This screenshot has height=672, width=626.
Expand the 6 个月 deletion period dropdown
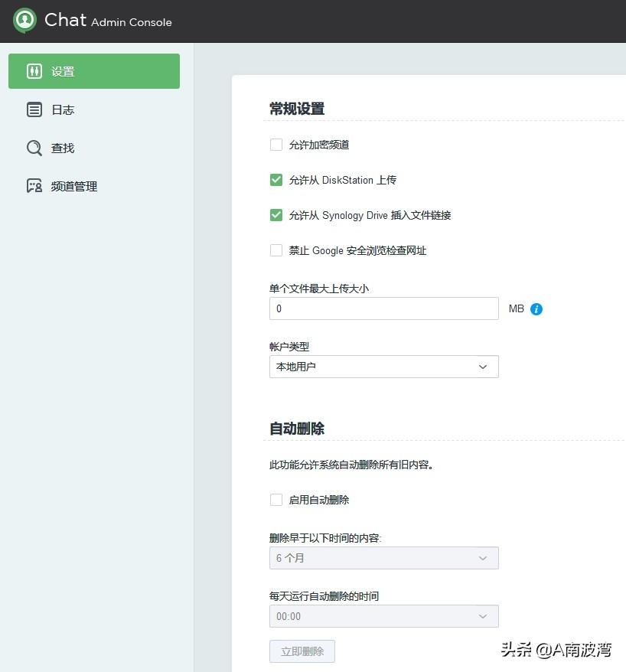coord(383,558)
